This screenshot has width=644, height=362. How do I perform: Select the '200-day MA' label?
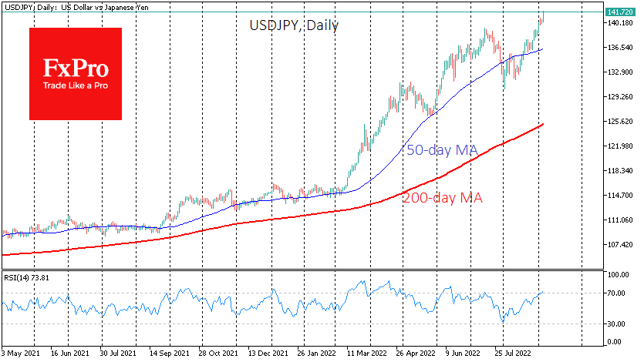tap(442, 198)
